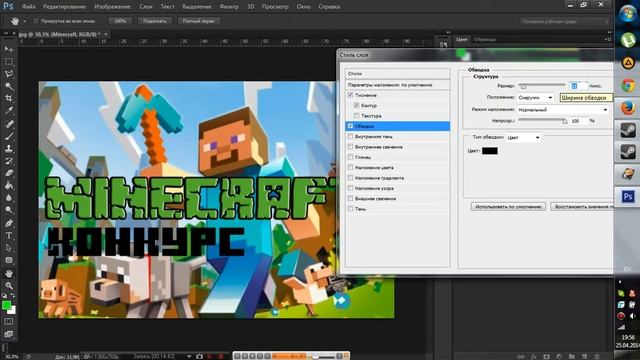Enable the Внешнее свечение checkbox

pyautogui.click(x=350, y=198)
